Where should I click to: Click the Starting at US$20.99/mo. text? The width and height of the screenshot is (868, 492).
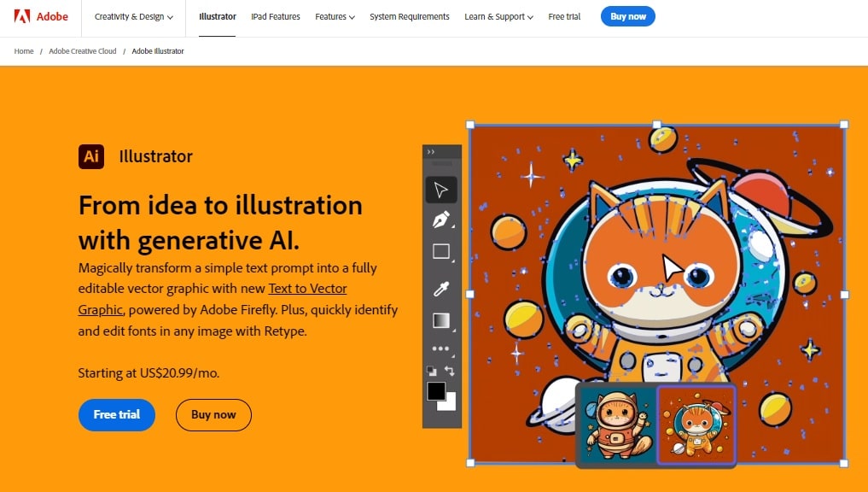point(149,373)
